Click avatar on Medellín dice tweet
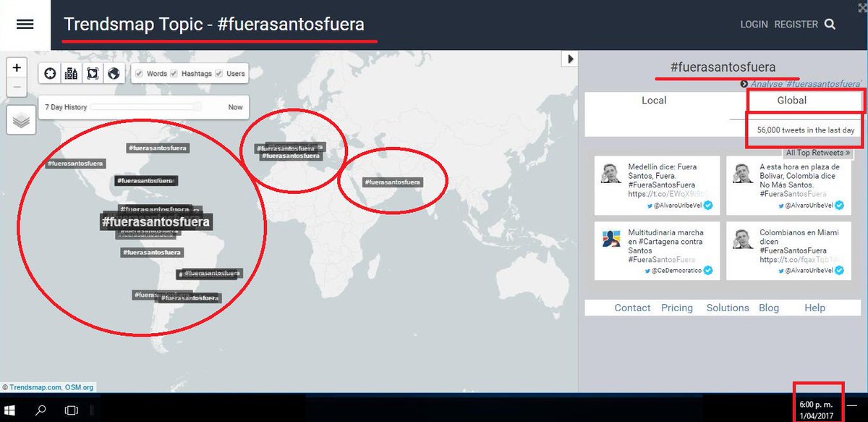This screenshot has width=868, height=422. pyautogui.click(x=612, y=173)
